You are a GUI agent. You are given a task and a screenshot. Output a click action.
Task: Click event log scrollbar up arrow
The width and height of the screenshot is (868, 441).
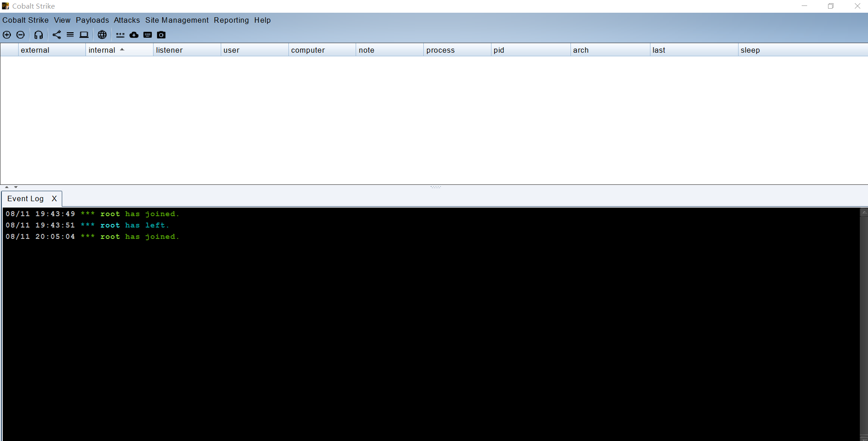point(864,212)
